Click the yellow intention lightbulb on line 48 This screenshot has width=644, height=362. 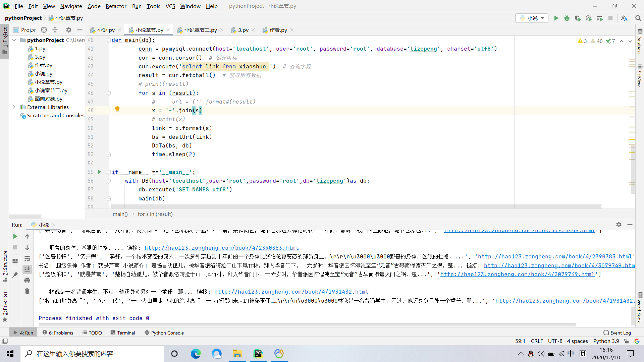tap(117, 109)
